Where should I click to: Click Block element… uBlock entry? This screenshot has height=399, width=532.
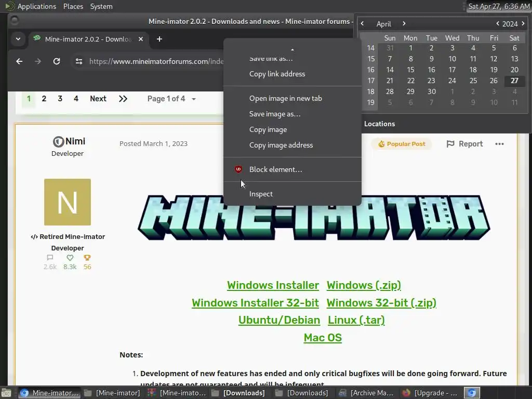coord(292,169)
